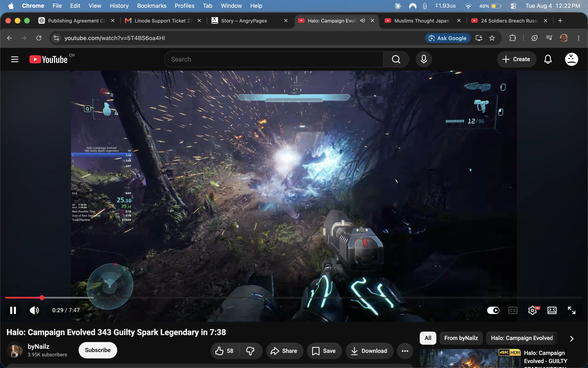Switch to theater mode

pos(552,310)
